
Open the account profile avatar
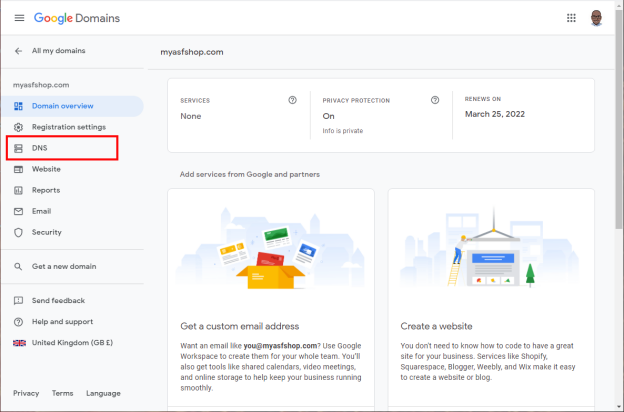click(x=596, y=18)
